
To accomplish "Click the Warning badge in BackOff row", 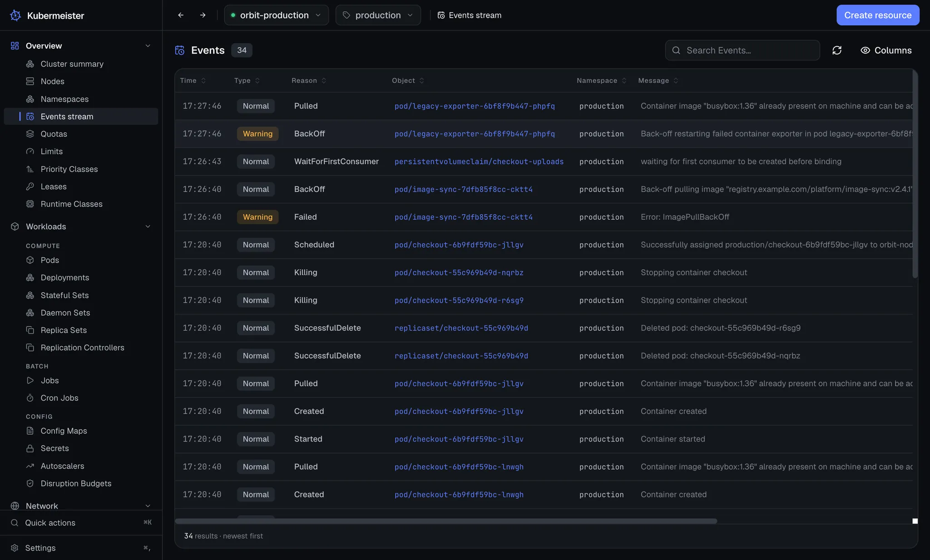I will (x=257, y=134).
